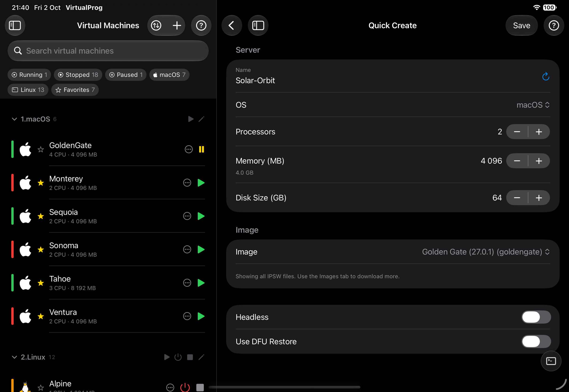Unfavorite the Monterey machine
569x392 pixels.
(x=41, y=183)
